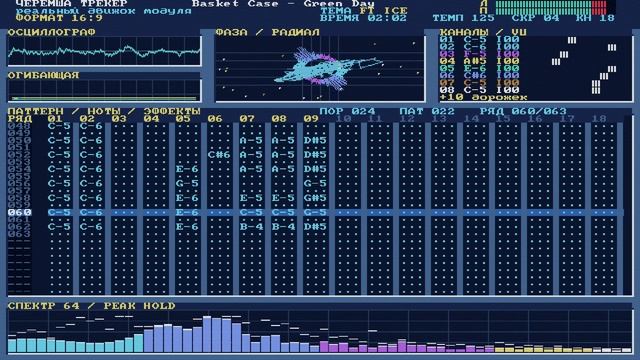Screen dimensions: 640x360
Task: Select the ТЕМП 125 tempo value
Action: [x=463, y=18]
